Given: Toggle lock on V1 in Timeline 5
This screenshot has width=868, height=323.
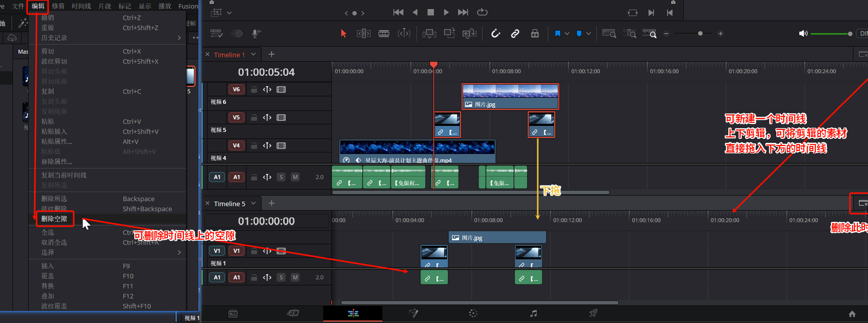Looking at the screenshot, I should click(x=254, y=251).
